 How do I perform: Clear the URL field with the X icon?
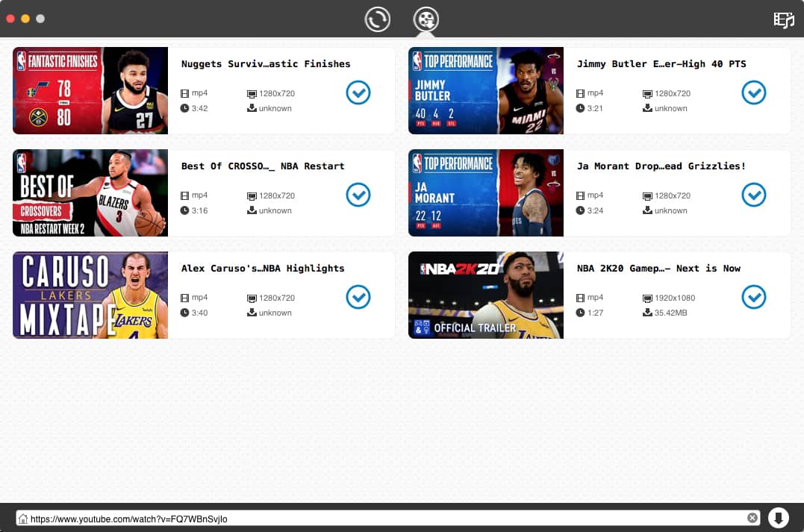click(752, 518)
